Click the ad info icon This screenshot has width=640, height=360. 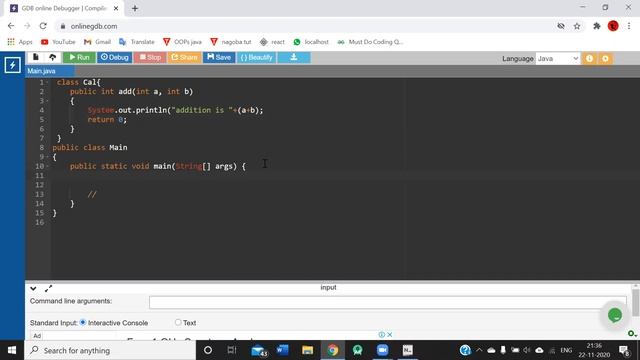coord(382,335)
